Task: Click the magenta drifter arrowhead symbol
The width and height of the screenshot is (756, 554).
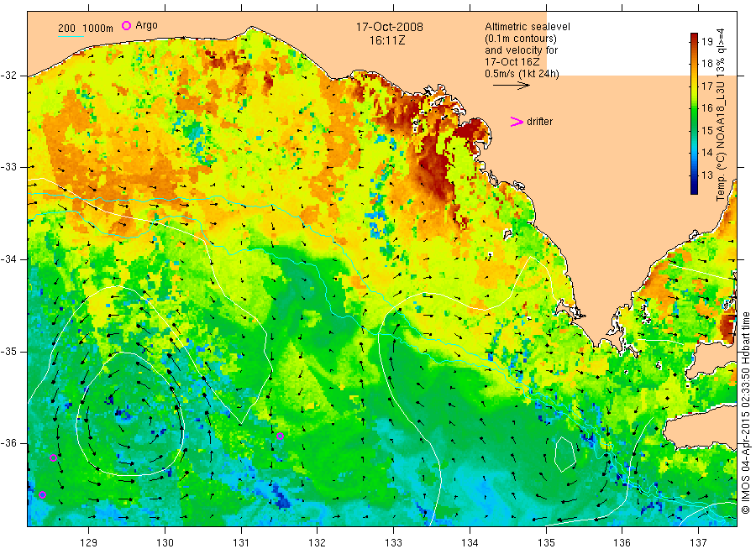Action: pyautogui.click(x=517, y=122)
